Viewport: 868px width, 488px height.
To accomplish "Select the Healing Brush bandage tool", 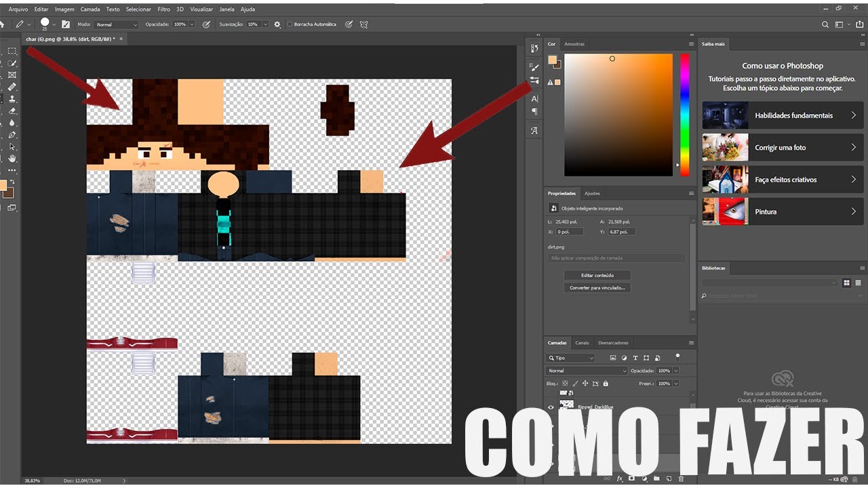I will point(12,87).
